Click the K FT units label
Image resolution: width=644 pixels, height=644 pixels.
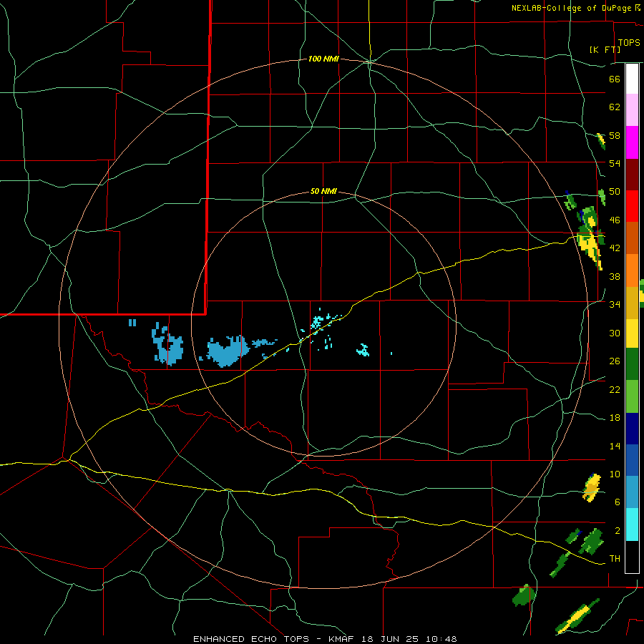(x=605, y=49)
